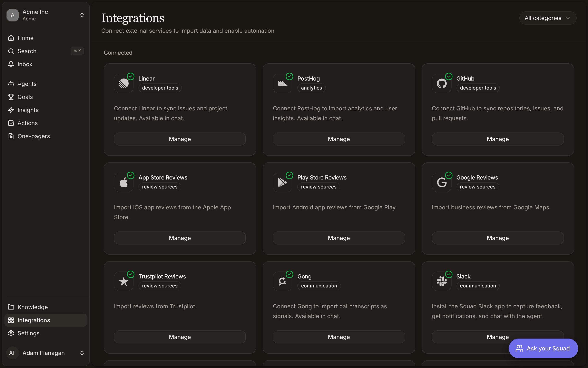This screenshot has height=368, width=588.
Task: Manage App Store Reviews integration
Action: point(180,238)
